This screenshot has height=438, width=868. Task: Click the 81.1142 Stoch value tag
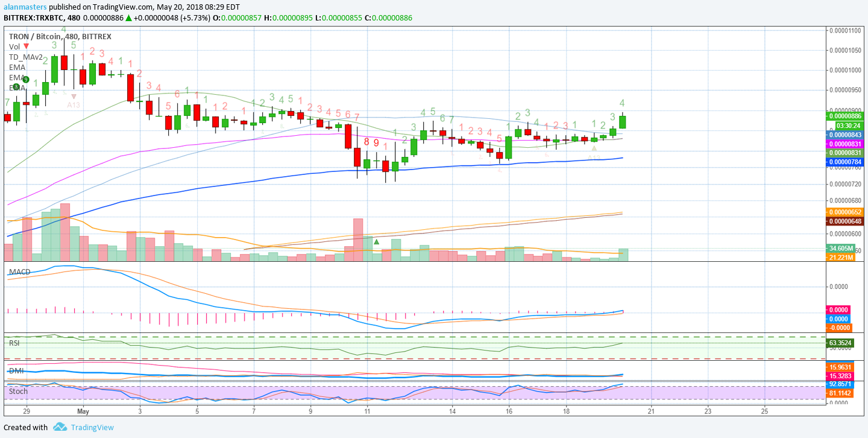840,393
